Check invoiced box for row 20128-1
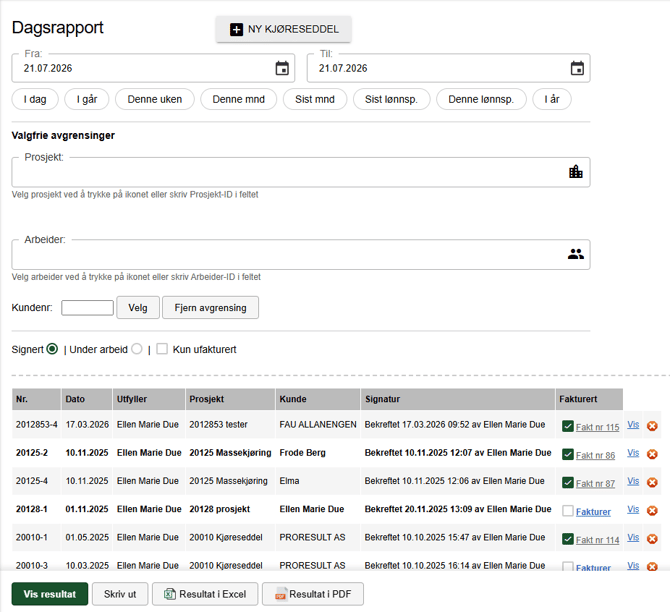 coord(567,511)
